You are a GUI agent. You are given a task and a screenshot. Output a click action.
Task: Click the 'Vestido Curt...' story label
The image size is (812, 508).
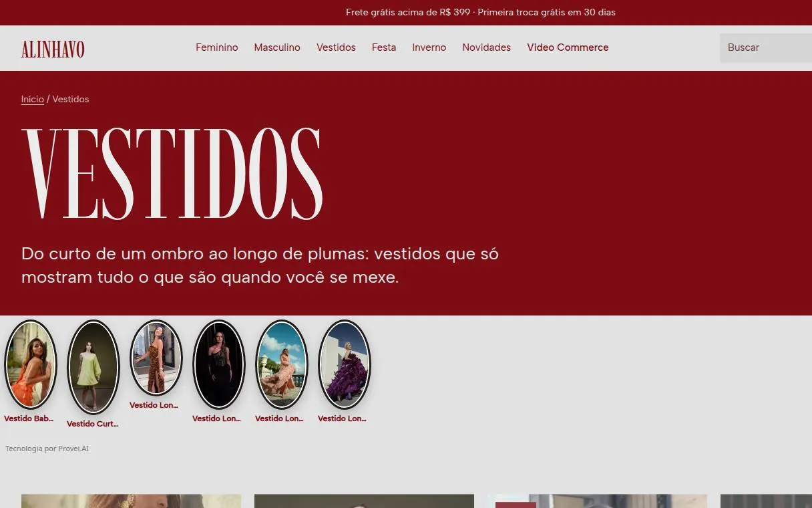(92, 424)
